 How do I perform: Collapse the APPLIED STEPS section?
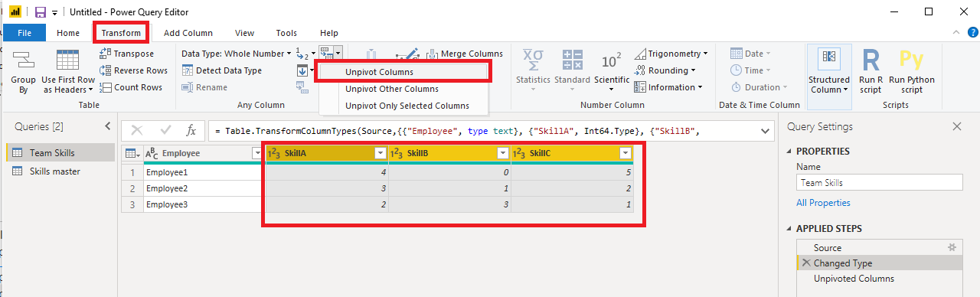click(x=790, y=228)
